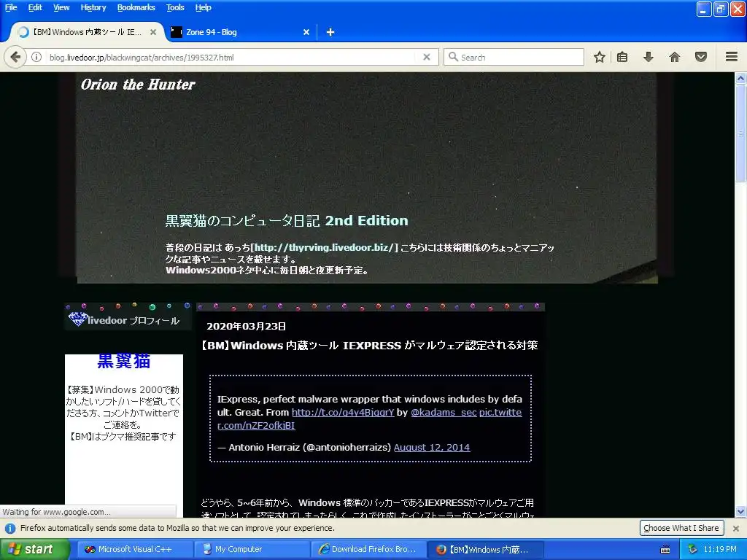Select the 【BM】Windows 内蔵ツール tab
Screen dimensions: 747x560
(87, 32)
